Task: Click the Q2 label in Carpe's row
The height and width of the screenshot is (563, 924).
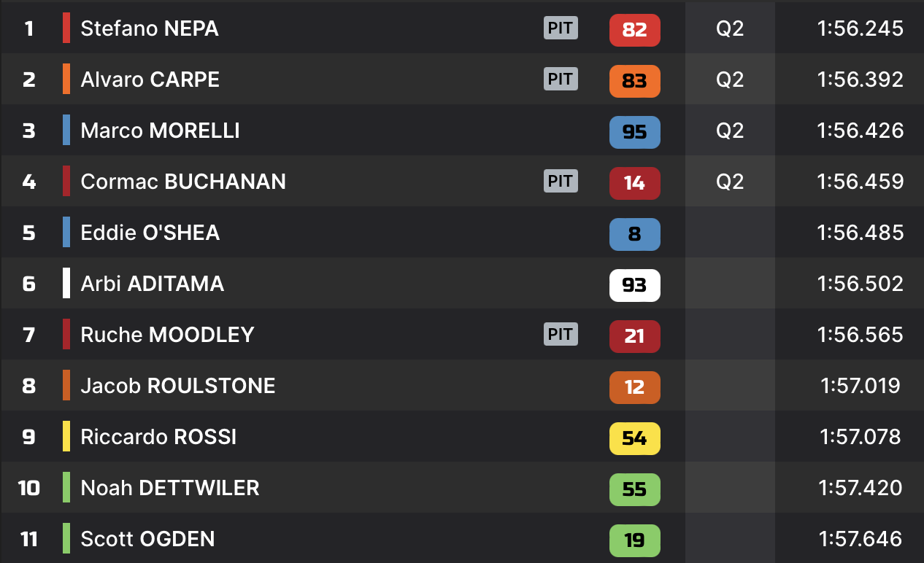Action: pyautogui.click(x=730, y=79)
